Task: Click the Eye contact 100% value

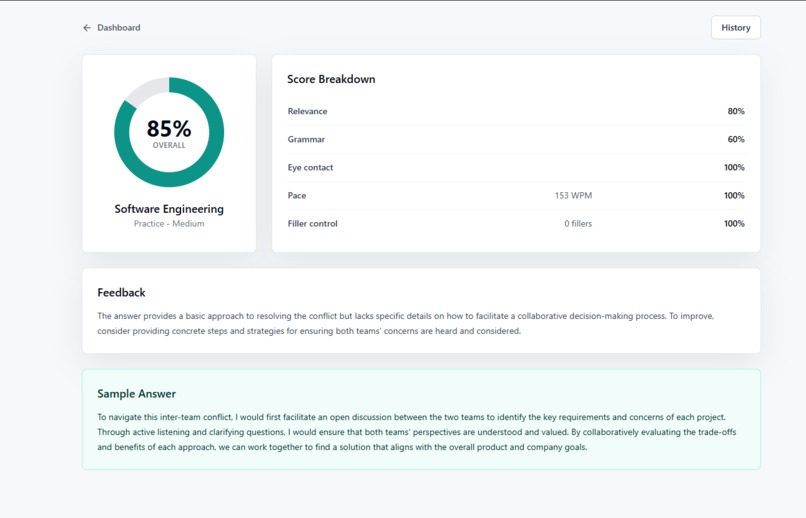Action: click(734, 168)
